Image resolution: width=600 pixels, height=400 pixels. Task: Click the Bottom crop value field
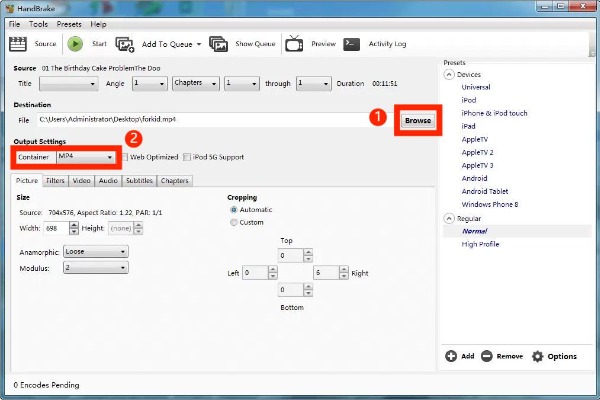pos(290,290)
